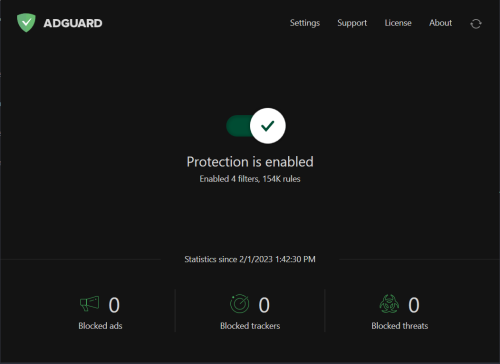Click the blocked threats count zero
The height and width of the screenshot is (364, 500).
coord(414,305)
